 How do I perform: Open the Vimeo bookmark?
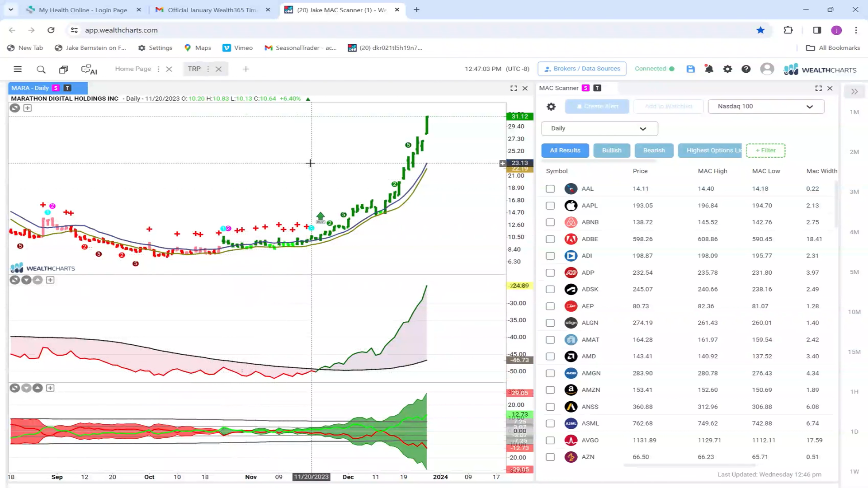[x=237, y=48]
